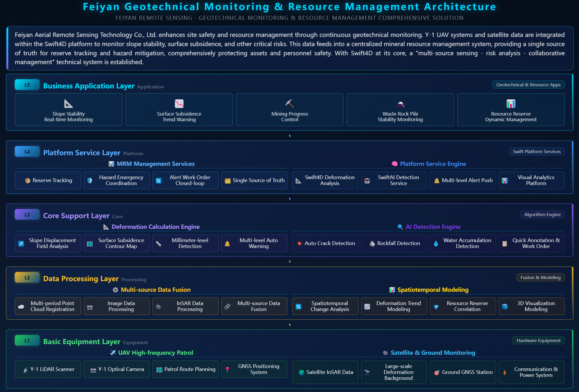Click the "Deformation Calculation Engine" section title
This screenshot has height=392, width=579.
[156, 227]
